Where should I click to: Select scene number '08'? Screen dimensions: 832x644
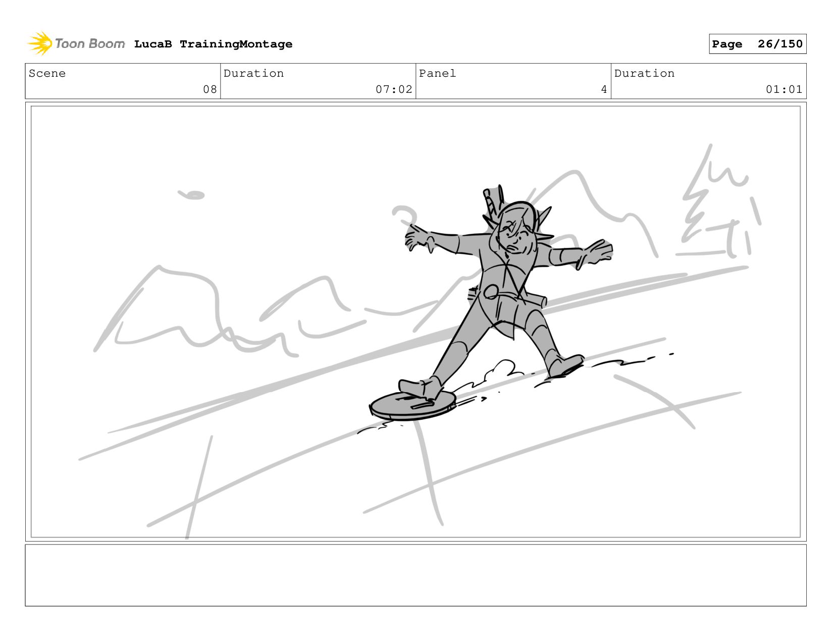click(x=210, y=89)
